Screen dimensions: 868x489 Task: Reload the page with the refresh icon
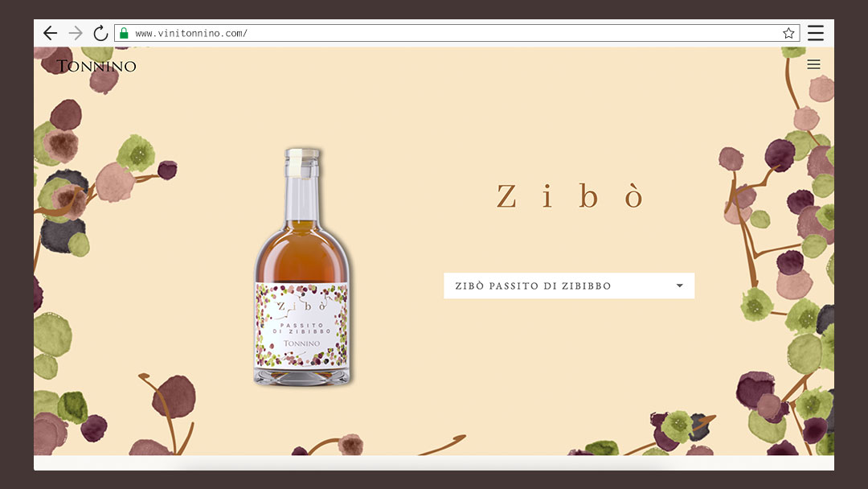point(100,33)
